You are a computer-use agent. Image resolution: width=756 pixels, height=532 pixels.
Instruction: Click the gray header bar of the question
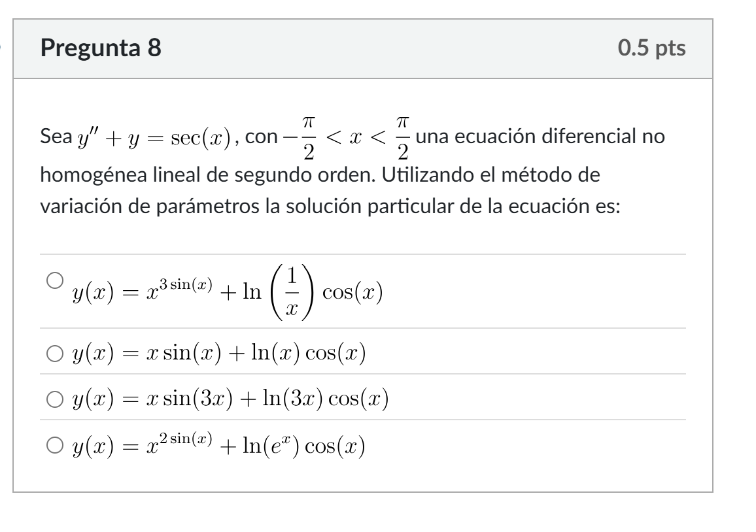363,48
